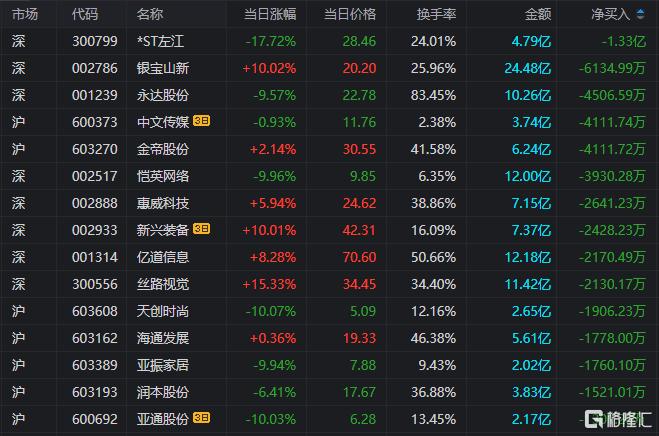The image size is (659, 436).
Task: Click stock code 002888 惠威科技
Action: pyautogui.click(x=95, y=203)
